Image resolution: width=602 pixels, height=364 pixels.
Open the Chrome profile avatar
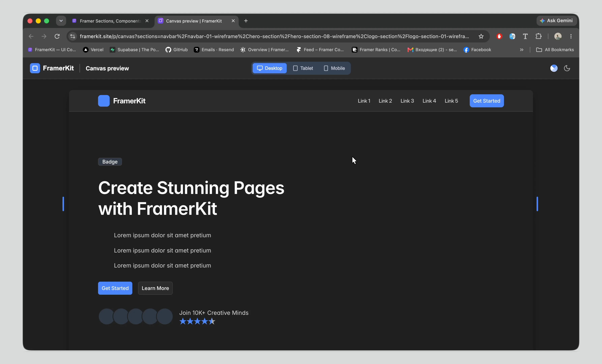558,36
